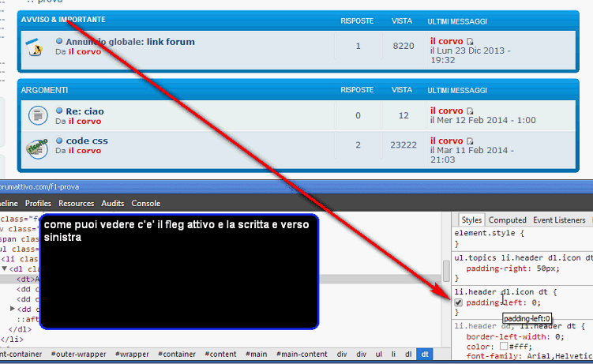Click the 'li.header dl.icon dt {' selector
The image size is (593, 364).
tap(505, 292)
